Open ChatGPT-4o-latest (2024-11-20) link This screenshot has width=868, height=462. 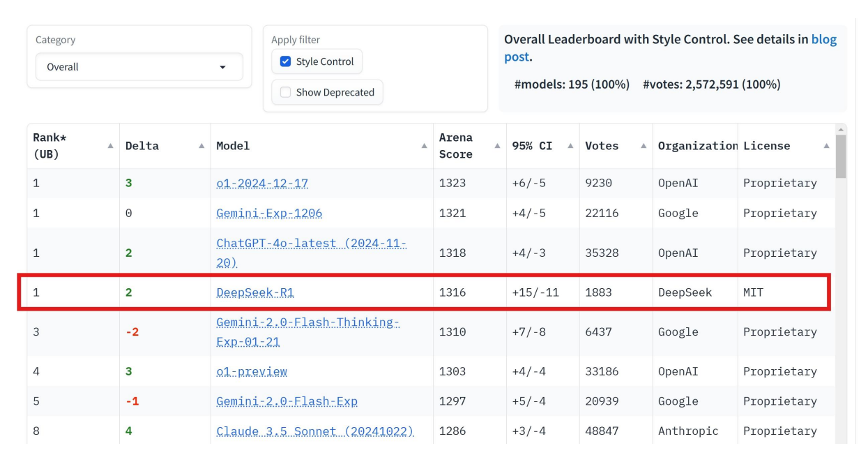click(312, 245)
